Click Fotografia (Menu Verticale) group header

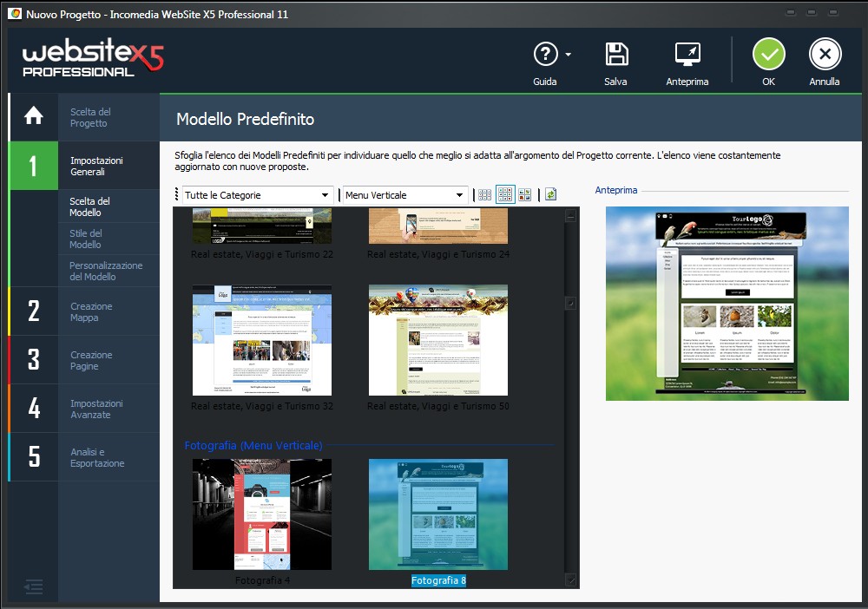[253, 445]
